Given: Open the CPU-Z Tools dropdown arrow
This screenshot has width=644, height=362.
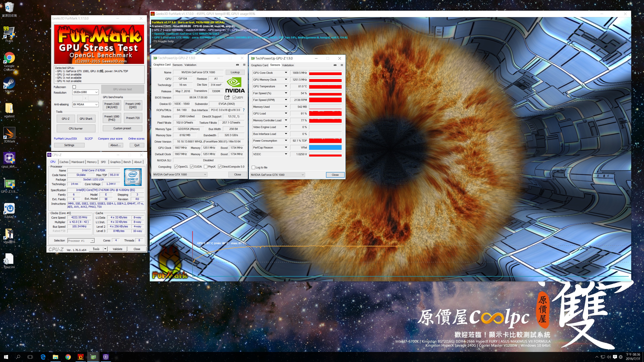Looking at the screenshot, I should tap(105, 249).
